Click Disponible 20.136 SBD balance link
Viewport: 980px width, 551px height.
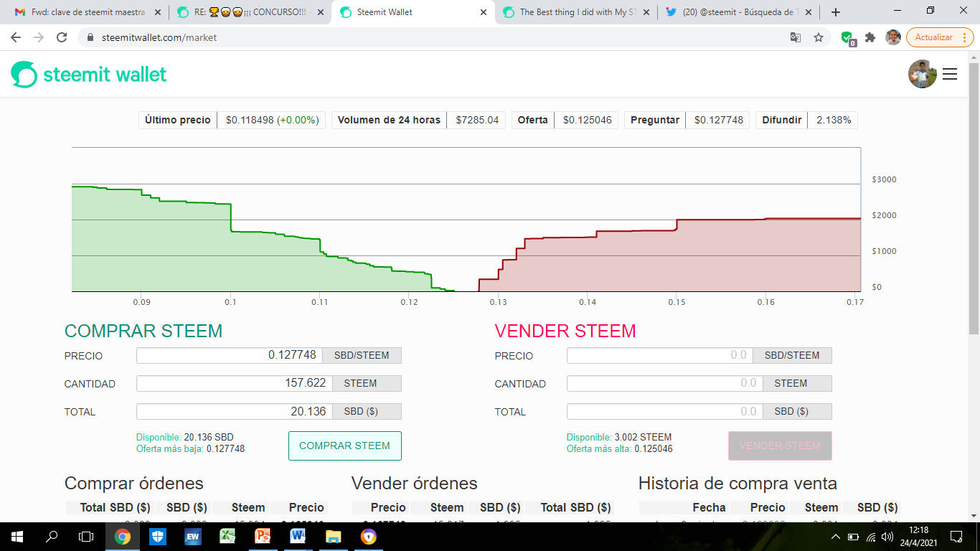(x=185, y=437)
